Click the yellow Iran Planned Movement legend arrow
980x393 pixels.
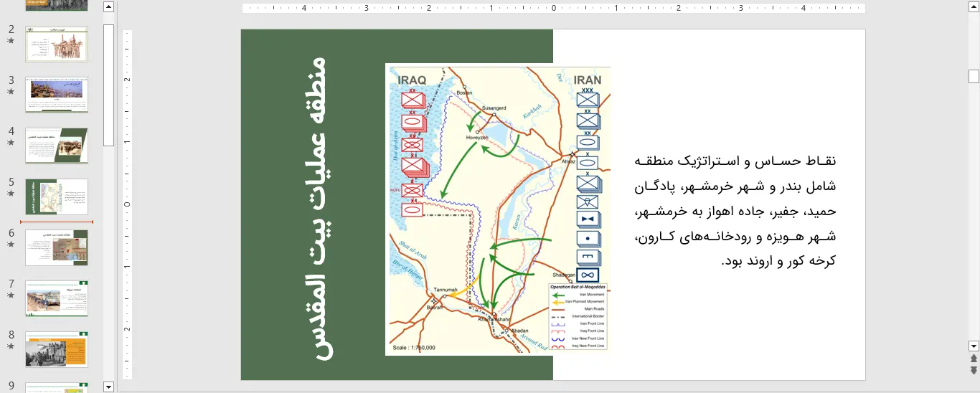(x=557, y=302)
